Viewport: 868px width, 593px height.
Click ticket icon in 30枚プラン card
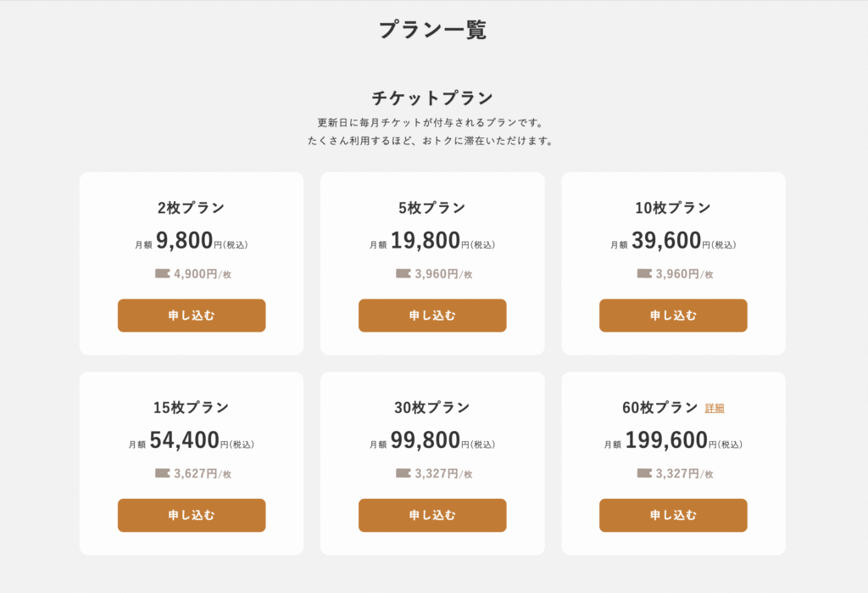[x=403, y=473]
